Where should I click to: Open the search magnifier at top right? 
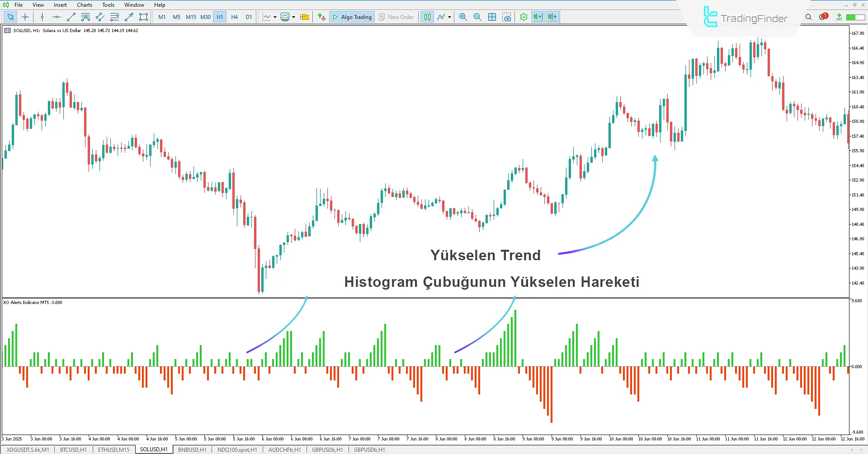(x=808, y=17)
